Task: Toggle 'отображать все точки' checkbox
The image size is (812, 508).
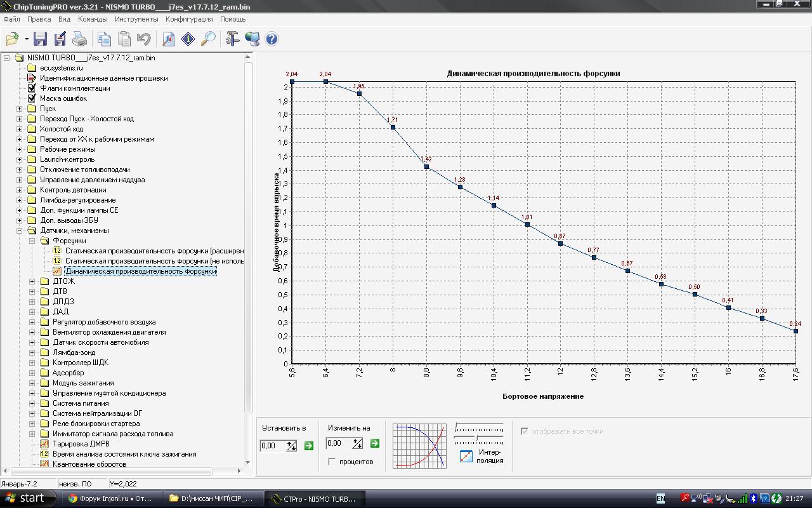Action: coord(525,431)
